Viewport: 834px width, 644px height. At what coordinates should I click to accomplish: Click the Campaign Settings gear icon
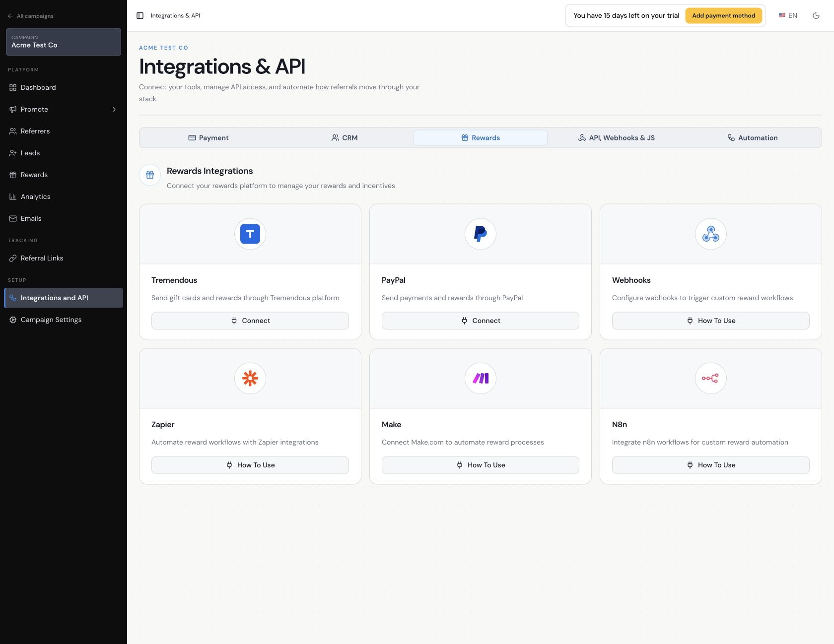click(13, 320)
